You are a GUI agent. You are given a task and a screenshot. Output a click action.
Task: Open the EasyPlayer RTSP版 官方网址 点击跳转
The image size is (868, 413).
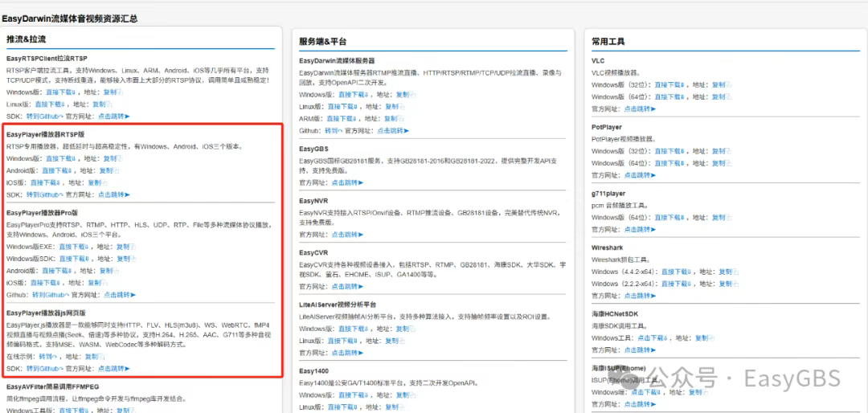(113, 195)
